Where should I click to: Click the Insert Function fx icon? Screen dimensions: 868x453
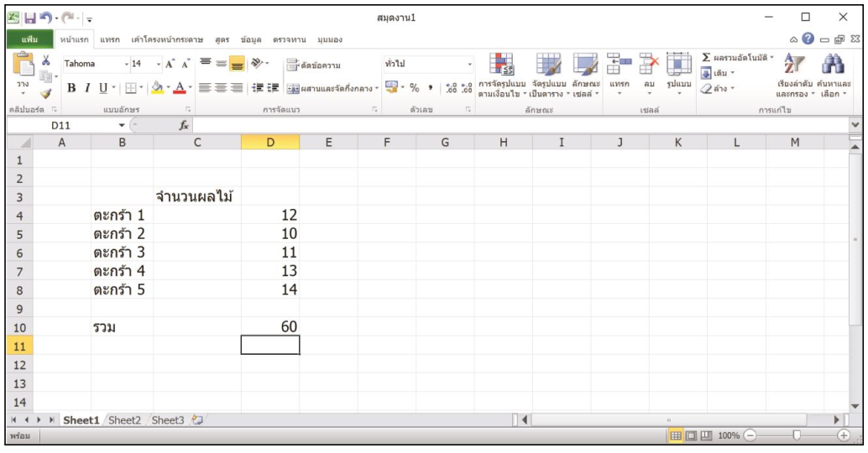[x=184, y=125]
